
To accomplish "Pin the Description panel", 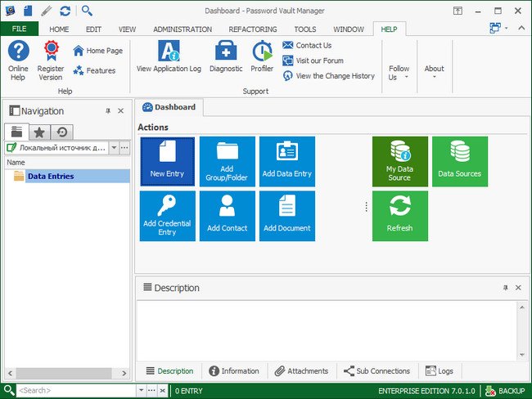I will coord(506,288).
